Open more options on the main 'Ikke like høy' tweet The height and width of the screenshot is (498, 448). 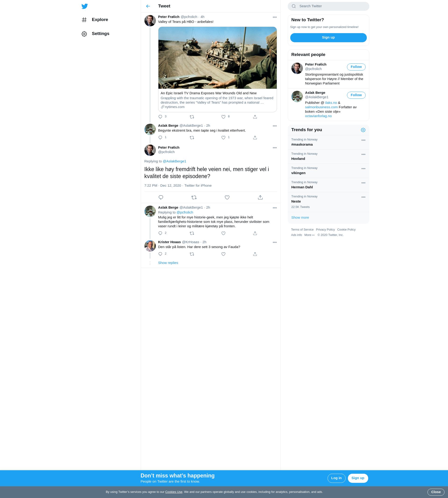coord(275,148)
